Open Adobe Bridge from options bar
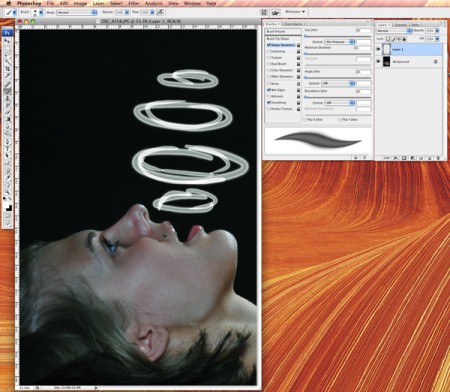Image resolution: width=450 pixels, height=392 pixels. (275, 13)
